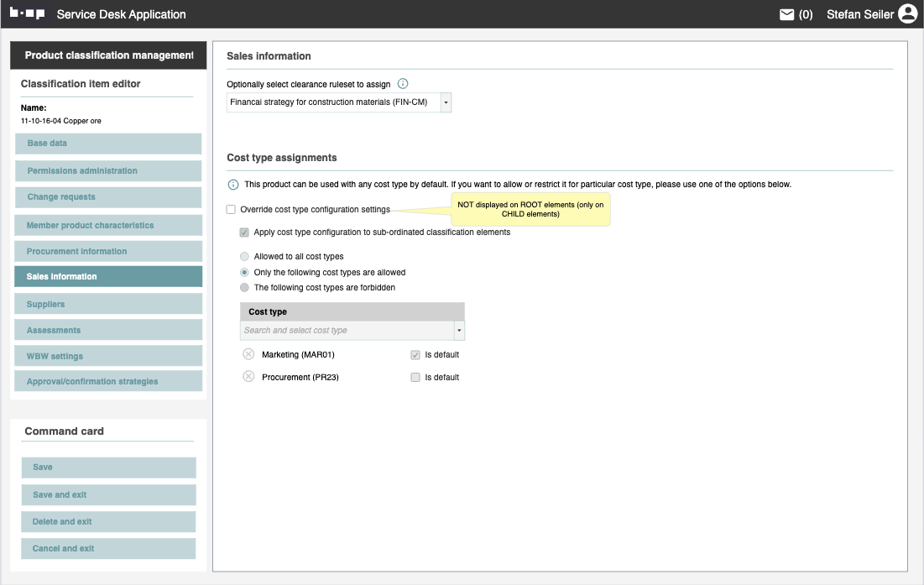Viewport: 924px width, 585px height.
Task: Click the application logo in top bar
Action: coord(27,14)
